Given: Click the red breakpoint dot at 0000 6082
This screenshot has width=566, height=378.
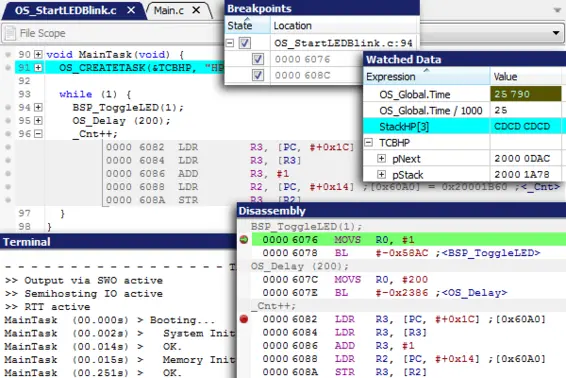Looking at the screenshot, I should [244, 319].
